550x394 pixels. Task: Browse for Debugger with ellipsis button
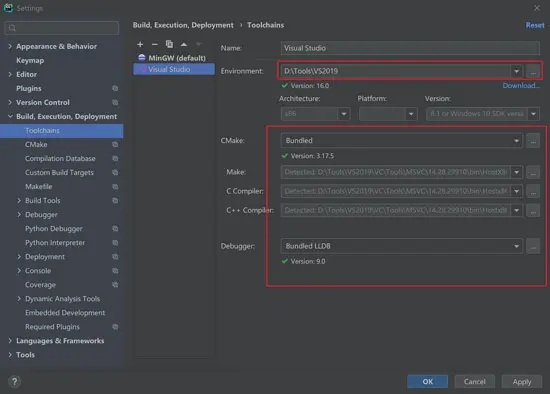click(x=533, y=246)
